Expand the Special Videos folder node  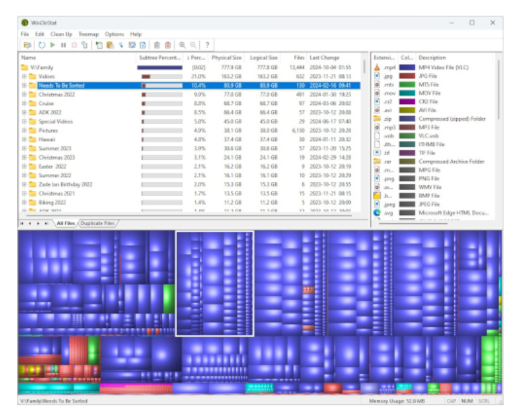[x=24, y=121]
